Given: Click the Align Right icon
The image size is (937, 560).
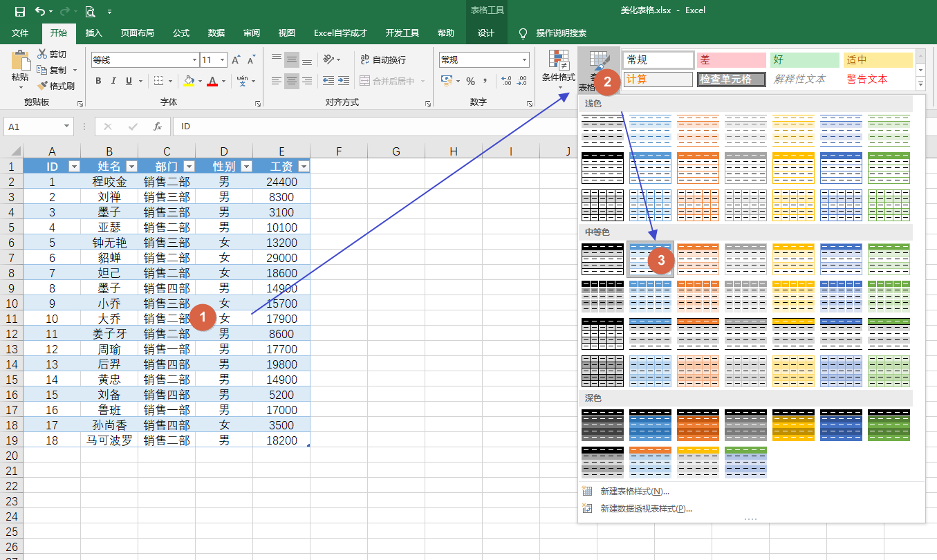Looking at the screenshot, I should [307, 81].
